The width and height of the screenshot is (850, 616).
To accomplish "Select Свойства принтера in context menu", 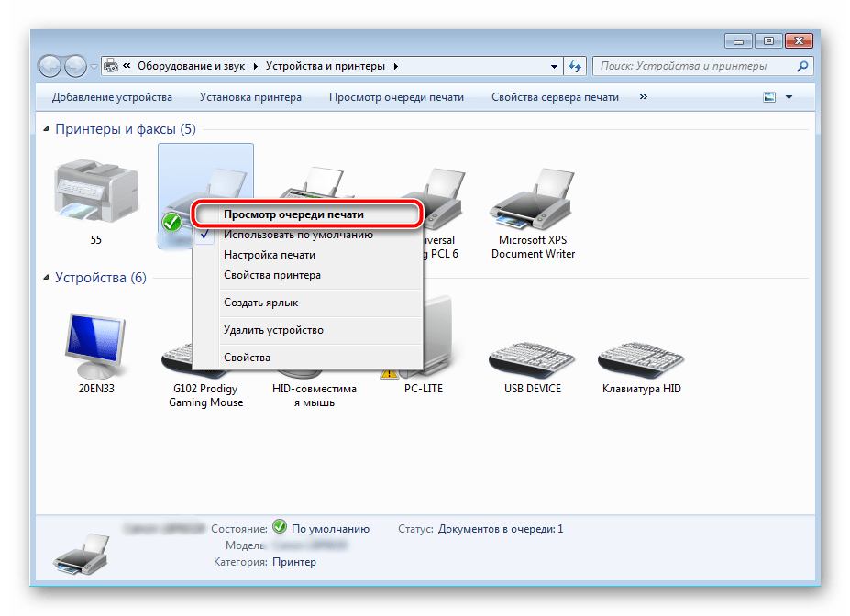I will 271,275.
